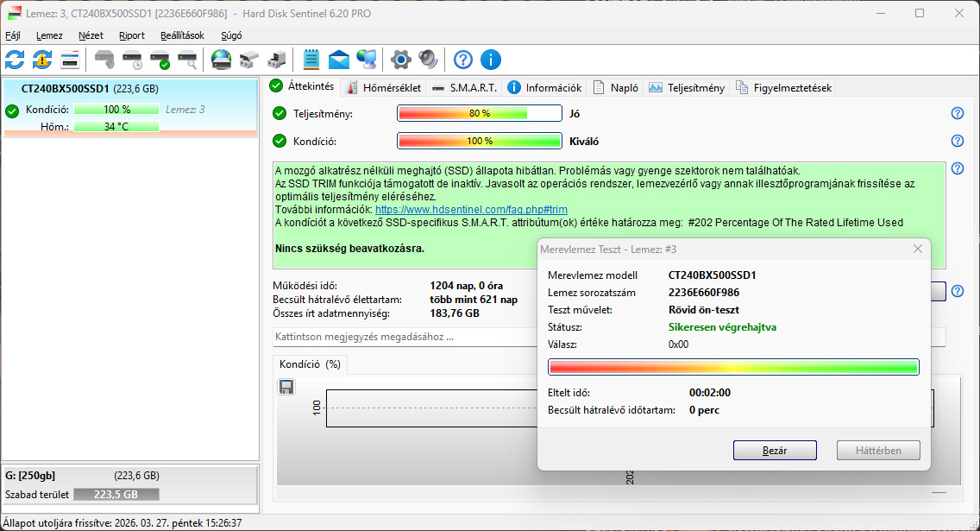The image size is (980, 531).
Task: Click the floppy save icon on Kondíció chart
Action: pyautogui.click(x=286, y=387)
